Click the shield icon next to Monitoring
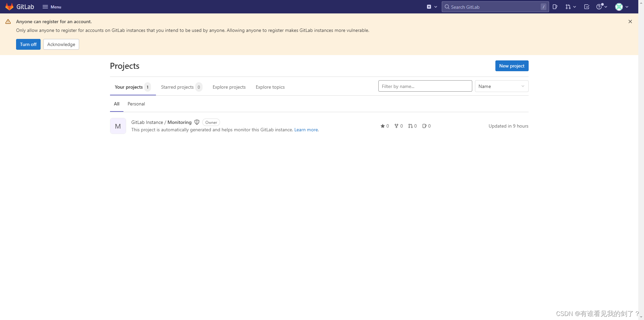This screenshot has height=320, width=644. click(x=197, y=122)
